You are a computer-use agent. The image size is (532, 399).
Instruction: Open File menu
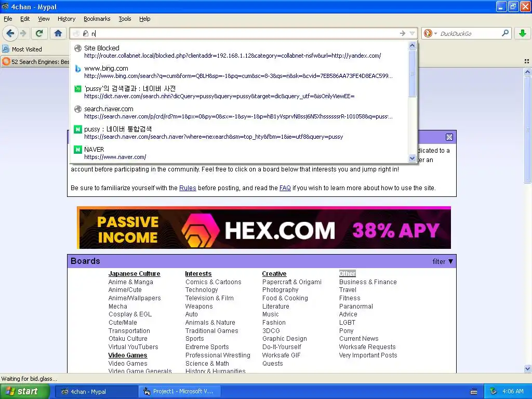(x=8, y=19)
